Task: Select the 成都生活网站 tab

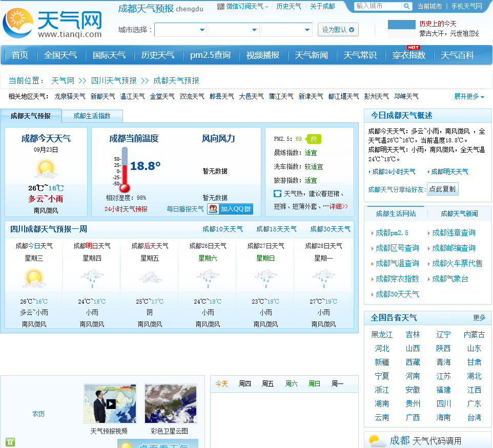Action: (396, 214)
